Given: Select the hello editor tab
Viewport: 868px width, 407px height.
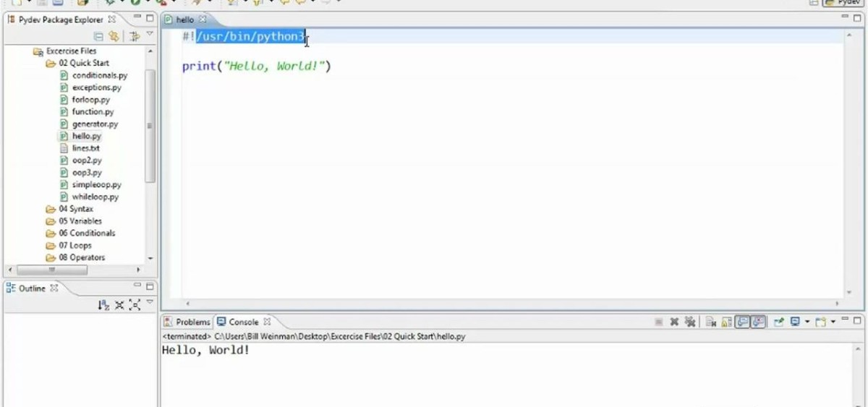Looking at the screenshot, I should pyautogui.click(x=185, y=20).
